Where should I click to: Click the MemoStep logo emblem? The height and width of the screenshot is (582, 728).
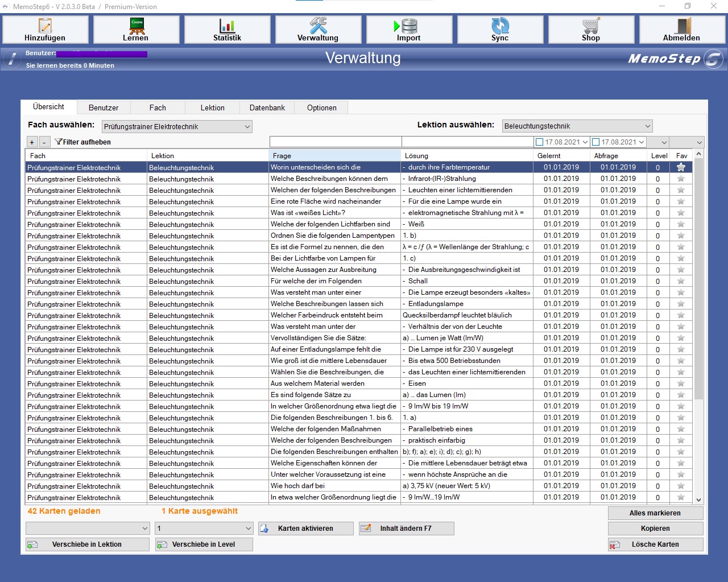click(713, 59)
